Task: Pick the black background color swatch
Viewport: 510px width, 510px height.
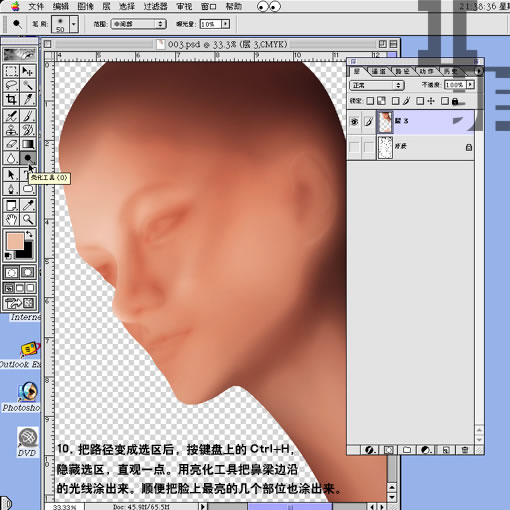Action: (x=27, y=252)
